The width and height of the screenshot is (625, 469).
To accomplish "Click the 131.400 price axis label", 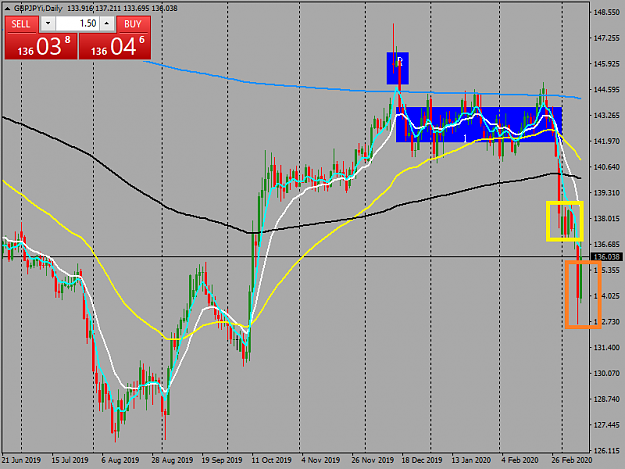I will point(607,347).
